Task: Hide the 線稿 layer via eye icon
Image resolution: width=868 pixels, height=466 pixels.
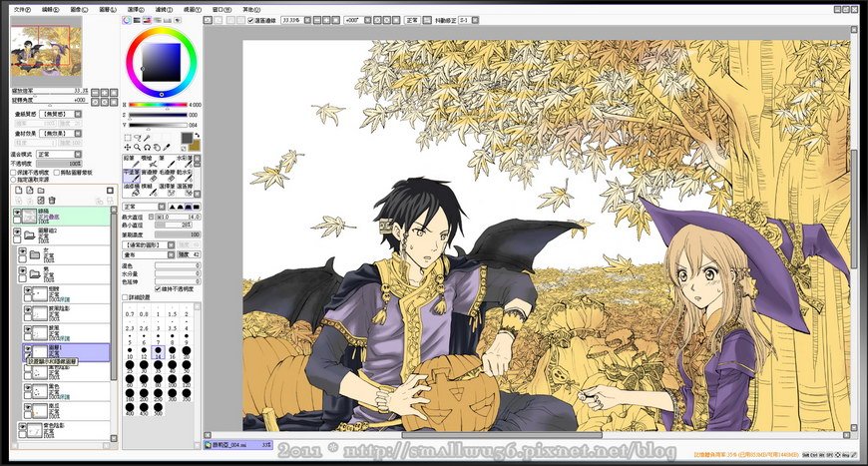Action: pos(17,213)
